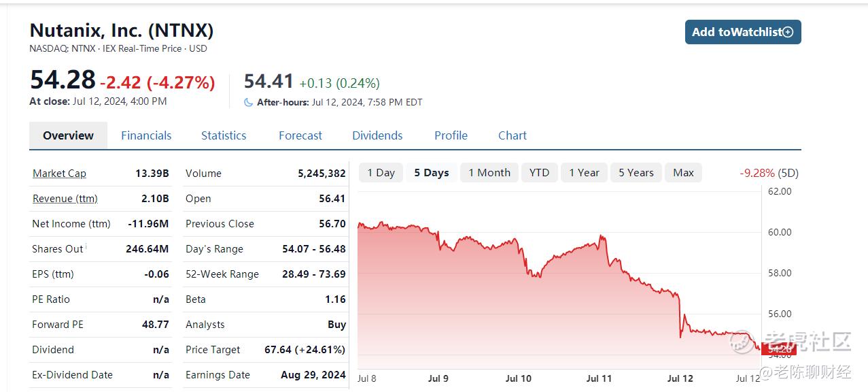Screen dimensions: 868x392
Task: Switch to the Statistics tab
Action: click(224, 135)
